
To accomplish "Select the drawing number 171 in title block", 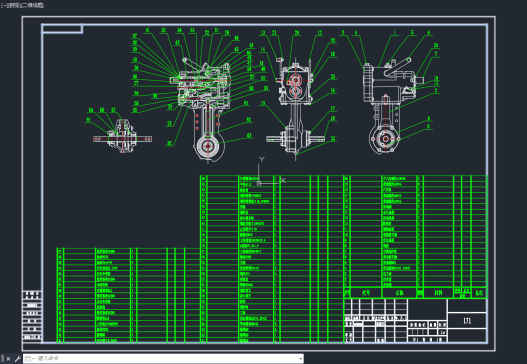I will coord(467,321).
